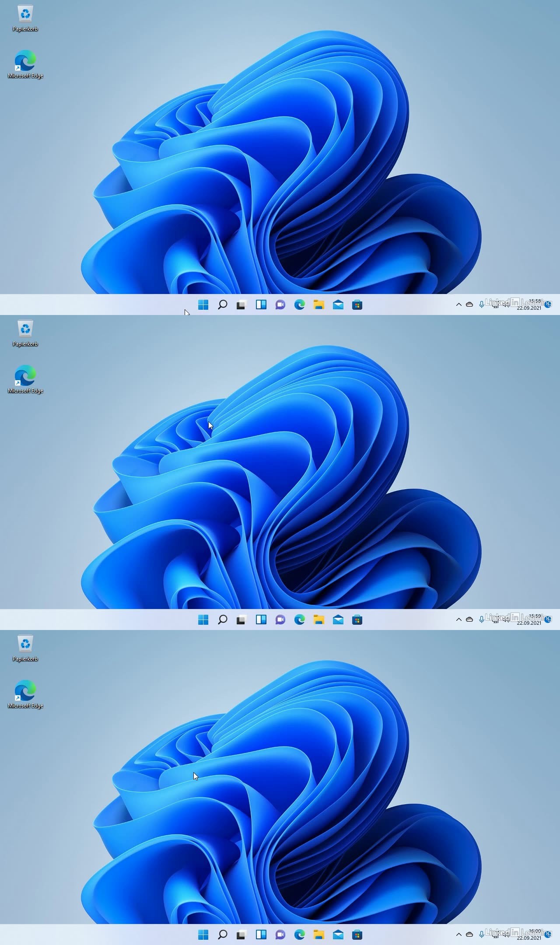Viewport: 560px width, 945px height.
Task: Open Start menu in the top desktop frame
Action: pyautogui.click(x=203, y=305)
